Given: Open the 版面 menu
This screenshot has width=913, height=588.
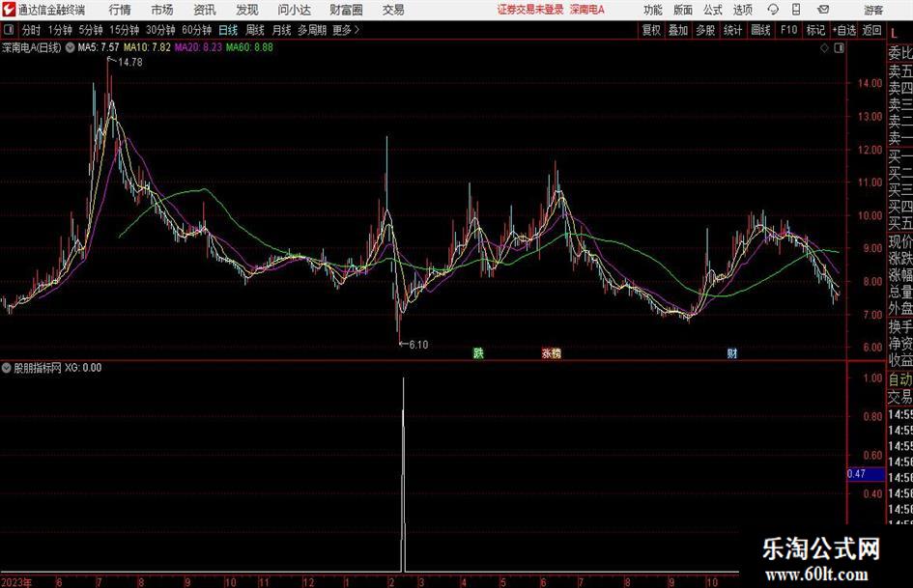Looking at the screenshot, I should click(682, 10).
